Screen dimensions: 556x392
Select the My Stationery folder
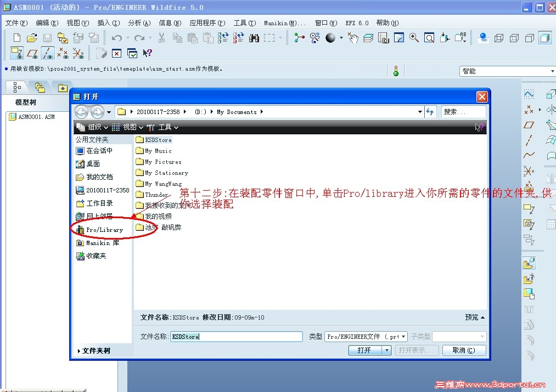pyautogui.click(x=162, y=173)
